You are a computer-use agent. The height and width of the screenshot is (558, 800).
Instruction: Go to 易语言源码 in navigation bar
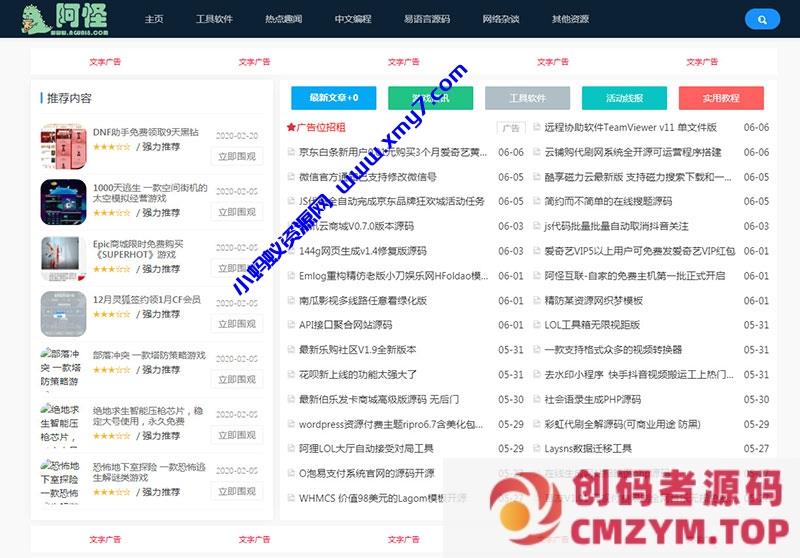coord(426,19)
